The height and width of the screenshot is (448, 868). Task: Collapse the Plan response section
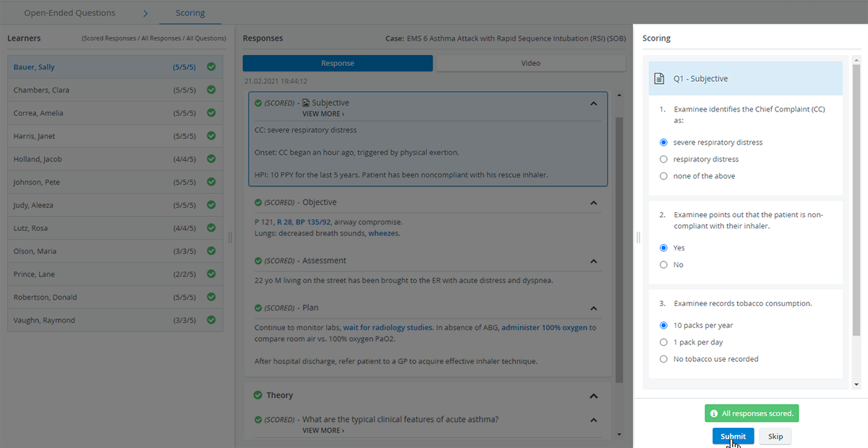pos(594,308)
